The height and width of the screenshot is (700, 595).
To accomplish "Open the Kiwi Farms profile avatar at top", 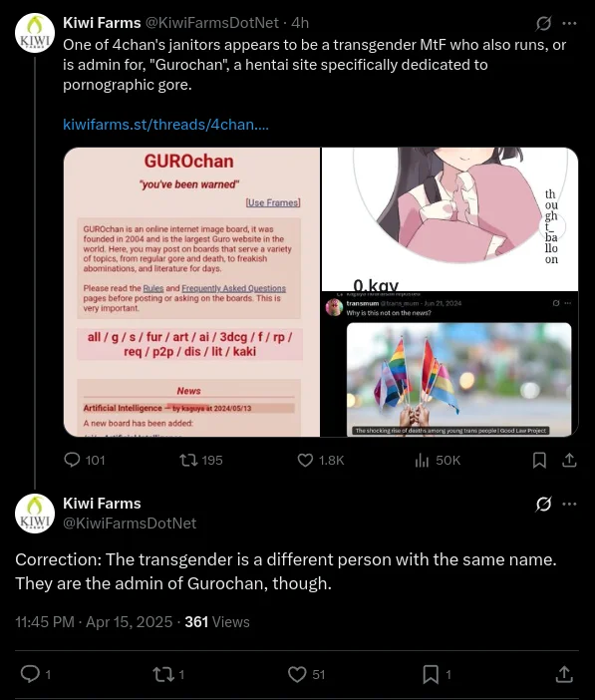I will 35,33.
